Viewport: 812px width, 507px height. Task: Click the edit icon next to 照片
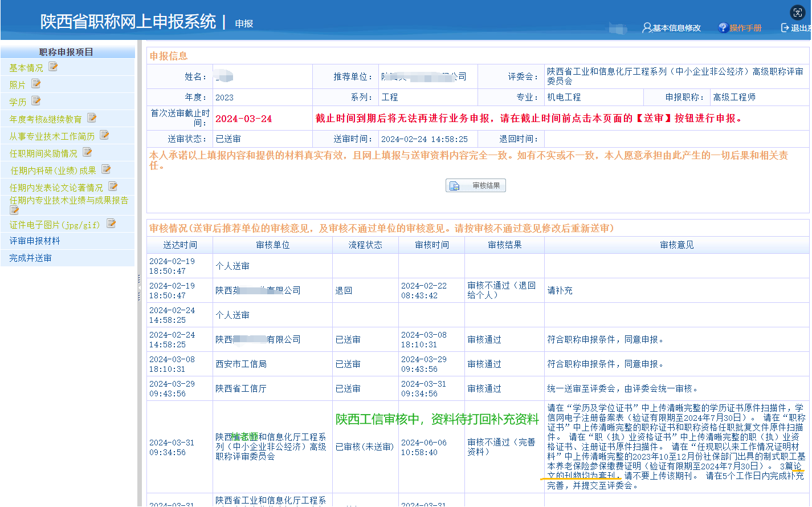point(36,84)
